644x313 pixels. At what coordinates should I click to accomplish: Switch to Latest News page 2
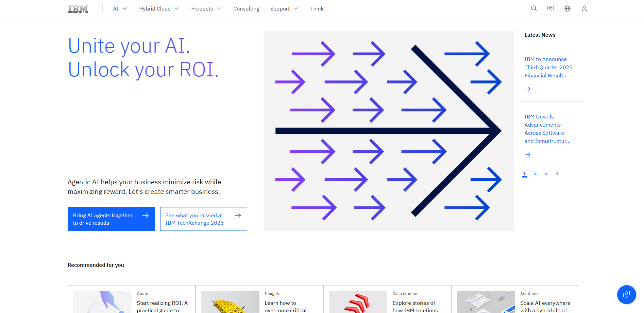(x=535, y=173)
